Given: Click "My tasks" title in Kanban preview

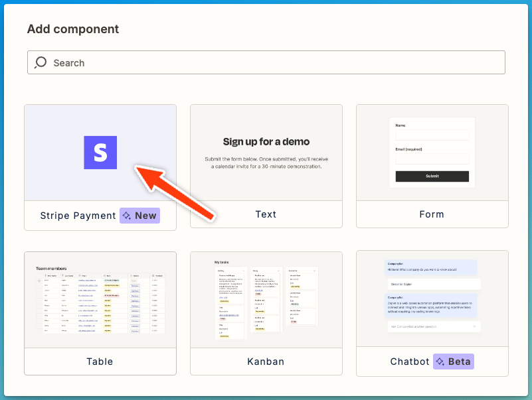Looking at the screenshot, I should click(222, 262).
